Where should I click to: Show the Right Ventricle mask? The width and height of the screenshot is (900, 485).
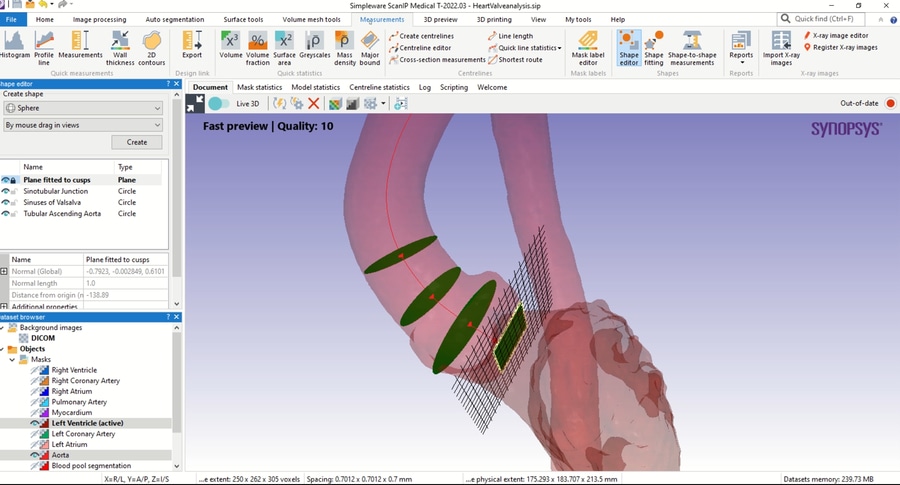[34, 370]
